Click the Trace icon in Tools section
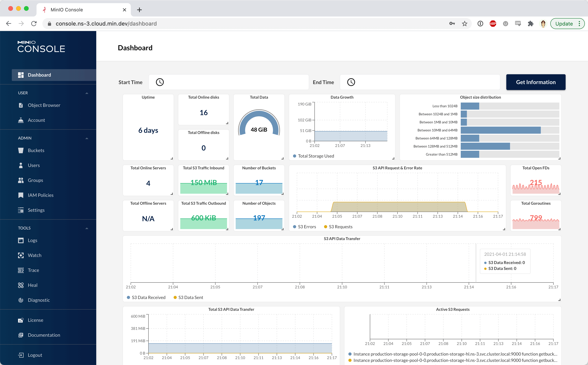Viewport: 588px width, 365px height. 21,270
